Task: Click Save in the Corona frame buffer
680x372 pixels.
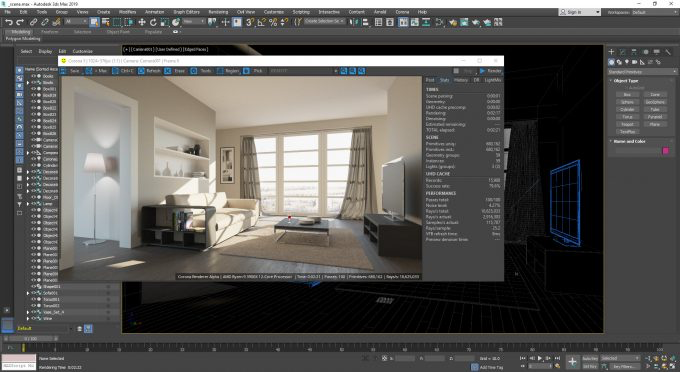Action: [71, 71]
